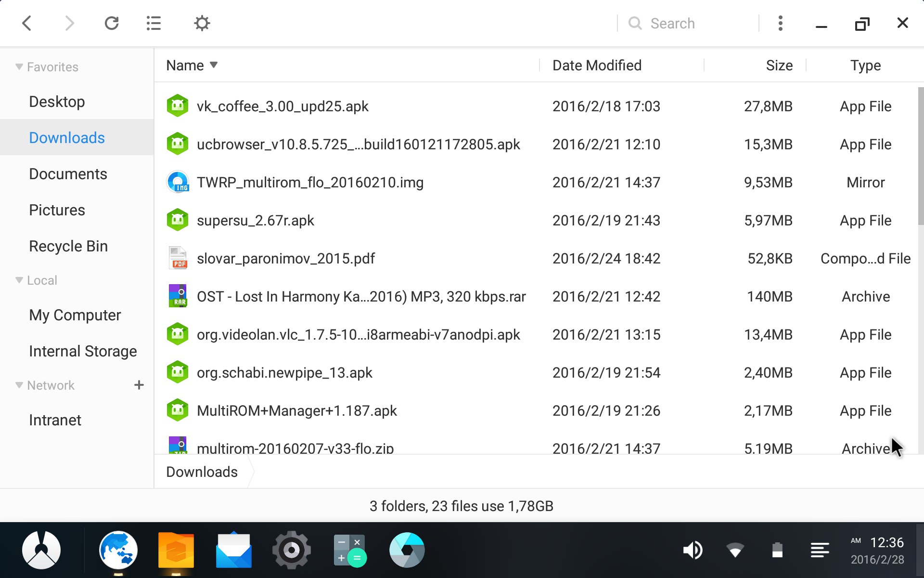This screenshot has width=924, height=578.
Task: Open Recycle Bin in the sidebar
Action: pos(77,246)
